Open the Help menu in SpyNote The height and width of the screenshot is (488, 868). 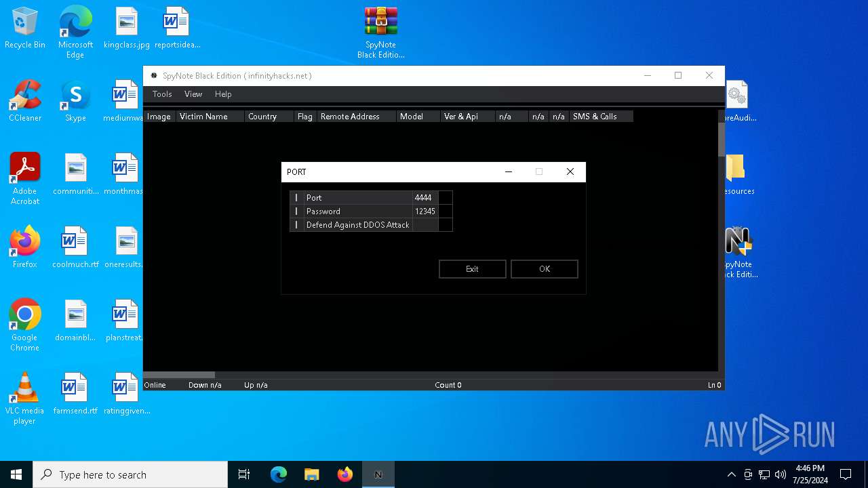[x=223, y=94]
